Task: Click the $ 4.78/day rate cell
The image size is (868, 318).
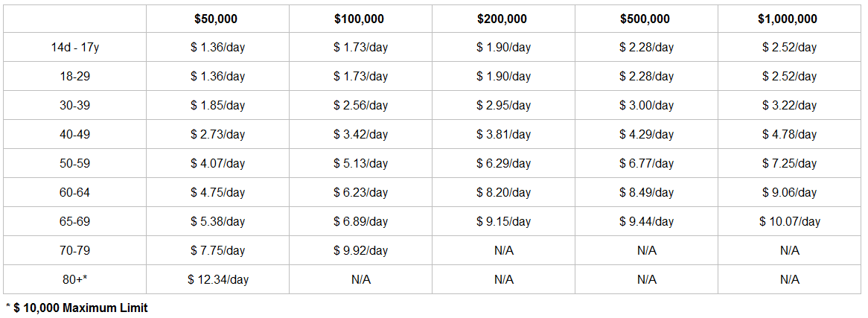Action: [789, 134]
